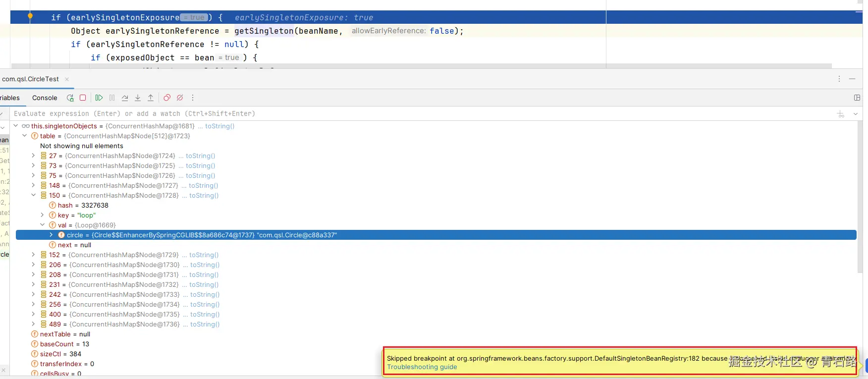Expand node entry 73
Screen dimensions: 868x379
tap(33, 165)
